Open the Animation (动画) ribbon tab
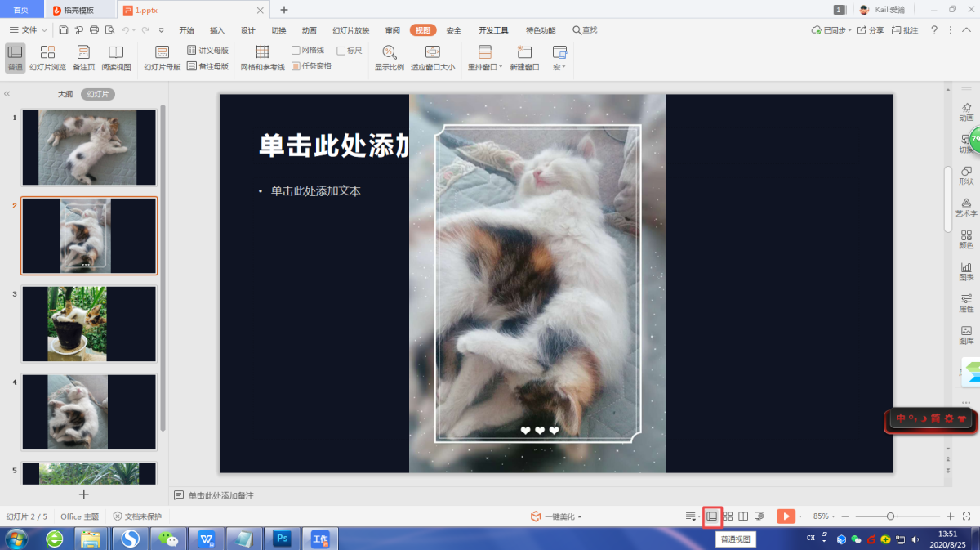This screenshot has width=980, height=550. 309,30
